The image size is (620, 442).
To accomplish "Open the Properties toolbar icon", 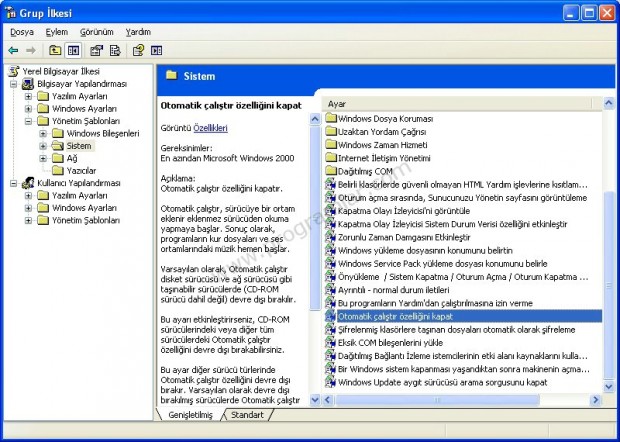I will (x=96, y=50).
